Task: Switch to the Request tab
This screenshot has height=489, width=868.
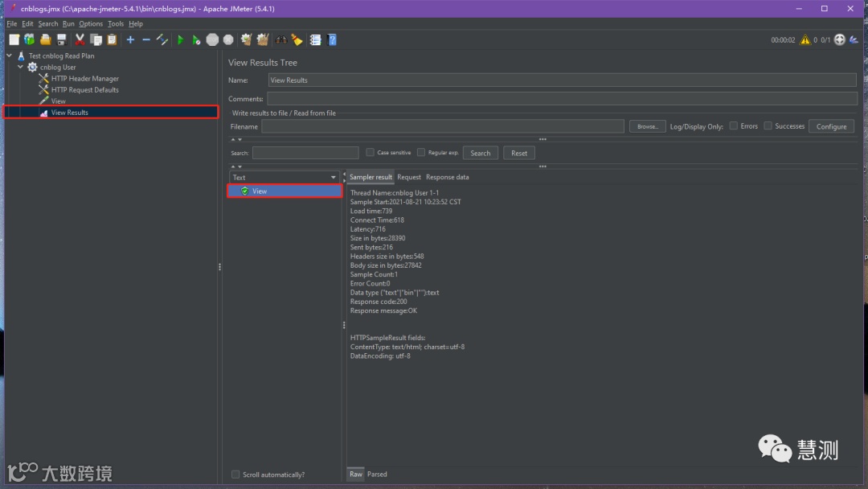Action: (409, 177)
